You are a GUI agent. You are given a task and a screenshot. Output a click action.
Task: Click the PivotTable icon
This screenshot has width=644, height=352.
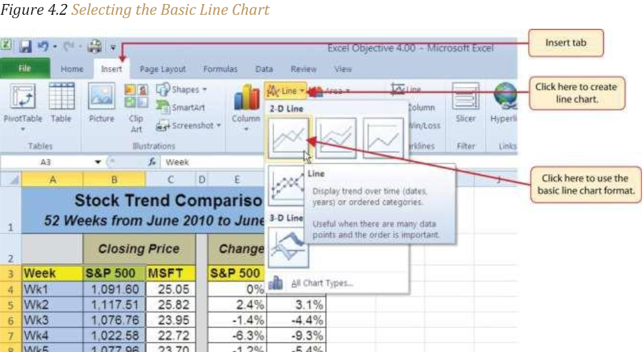(x=23, y=97)
